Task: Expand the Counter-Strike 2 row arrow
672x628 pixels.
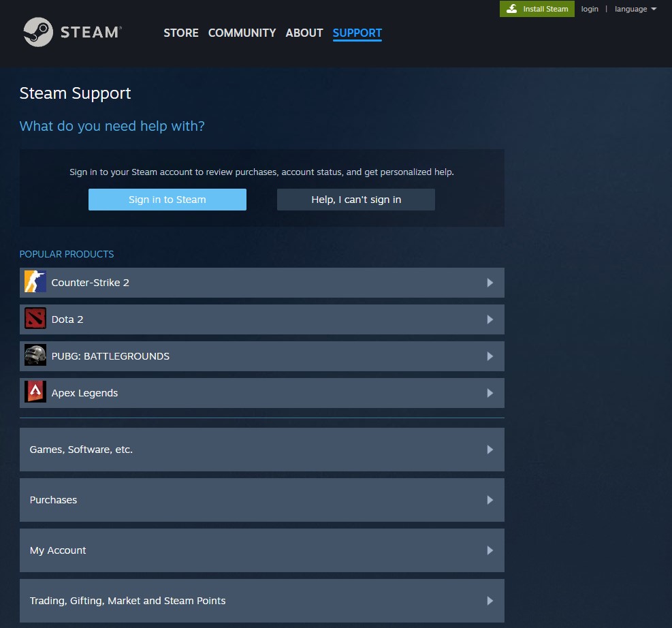Action: 490,283
